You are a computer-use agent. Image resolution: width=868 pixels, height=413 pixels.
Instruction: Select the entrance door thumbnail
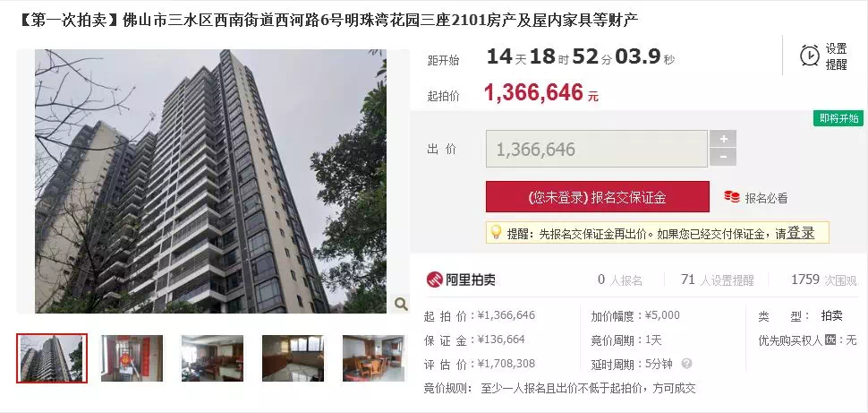[132, 358]
